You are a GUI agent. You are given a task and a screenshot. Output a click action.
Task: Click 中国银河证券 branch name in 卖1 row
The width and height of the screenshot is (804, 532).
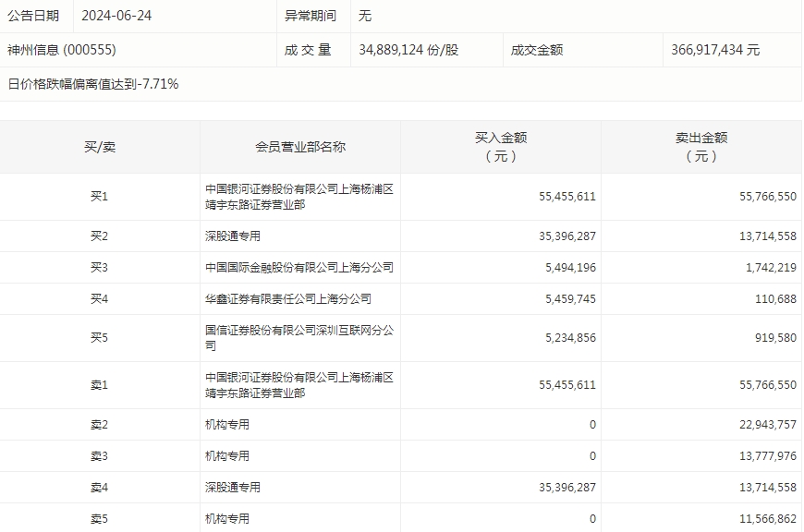pos(299,385)
